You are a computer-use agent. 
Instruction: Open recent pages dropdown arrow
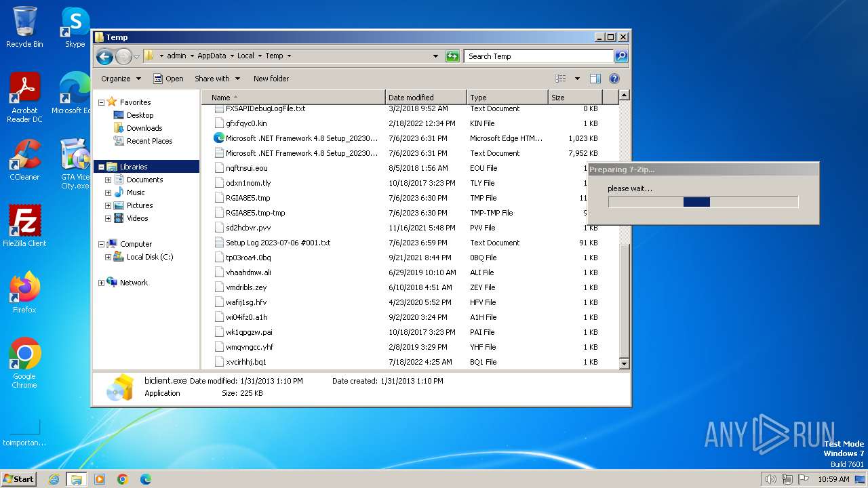[136, 56]
